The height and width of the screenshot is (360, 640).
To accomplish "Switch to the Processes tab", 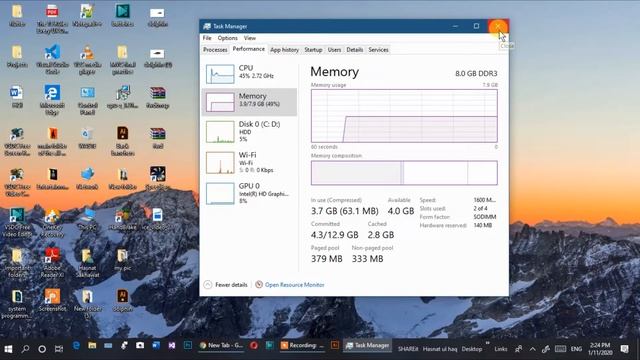I will pos(215,49).
